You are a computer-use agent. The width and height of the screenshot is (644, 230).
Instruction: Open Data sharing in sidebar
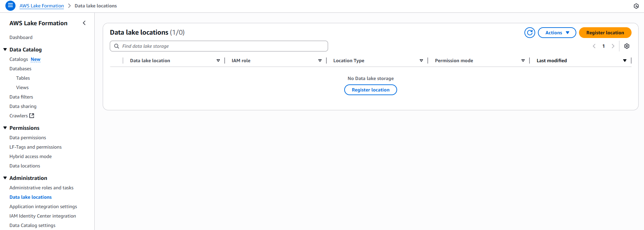(23, 106)
